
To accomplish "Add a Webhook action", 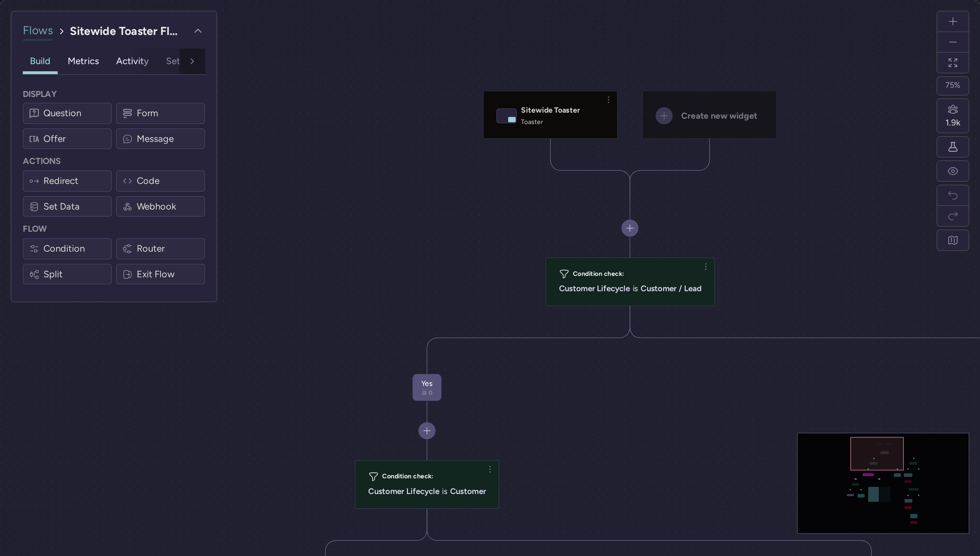I will 161,207.
